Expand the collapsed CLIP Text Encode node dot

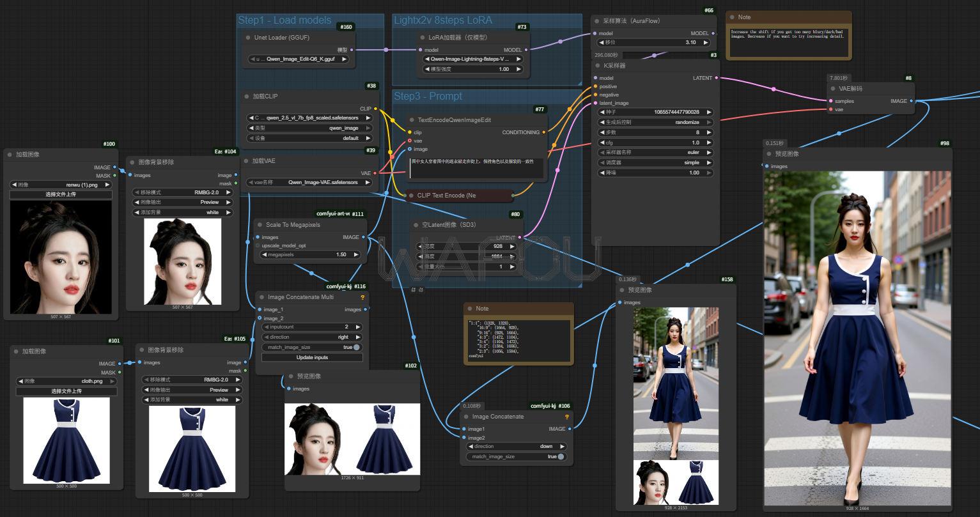coord(411,196)
